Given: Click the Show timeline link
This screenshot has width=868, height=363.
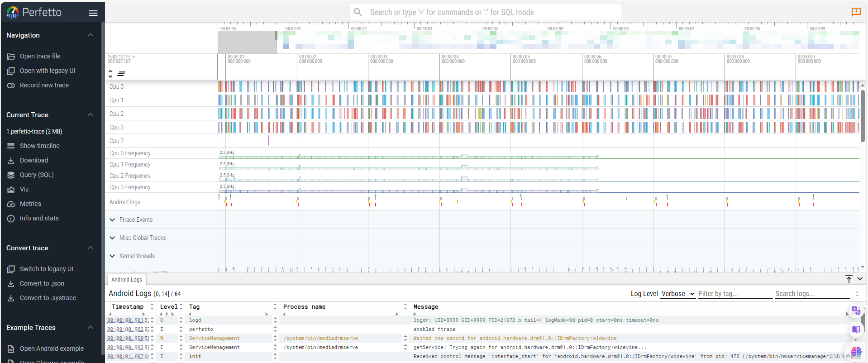Looking at the screenshot, I should tap(40, 146).
